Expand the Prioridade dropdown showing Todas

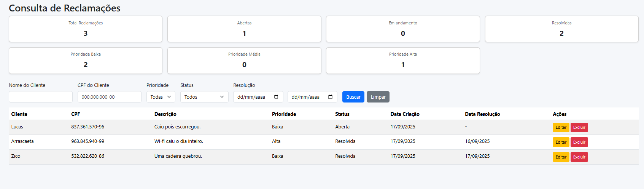(161, 97)
